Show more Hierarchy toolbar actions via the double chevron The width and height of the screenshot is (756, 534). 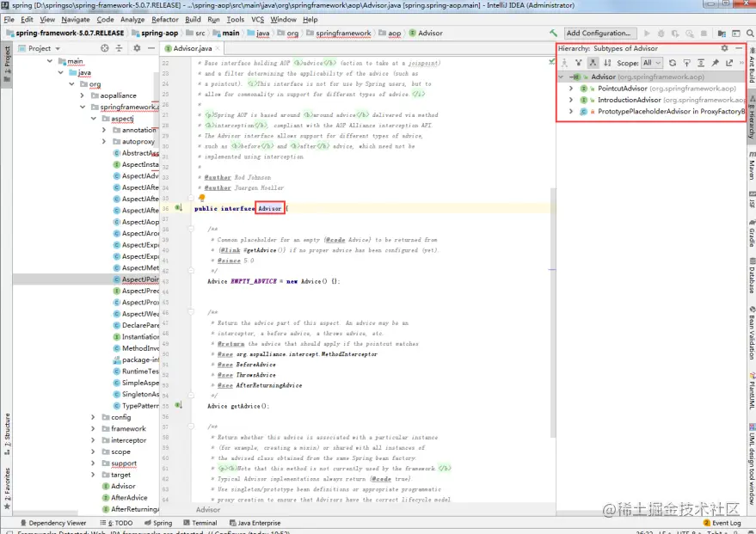(741, 63)
